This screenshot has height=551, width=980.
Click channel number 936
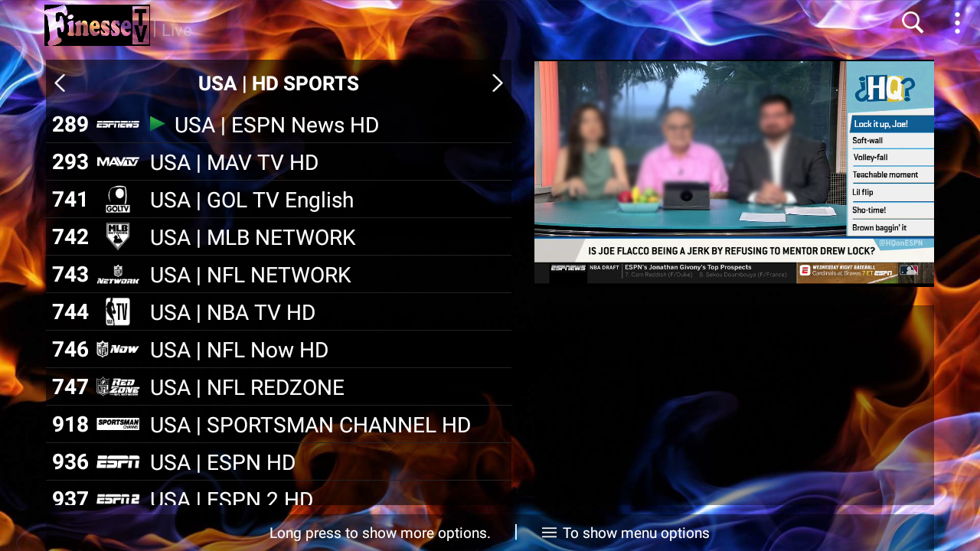coord(70,461)
